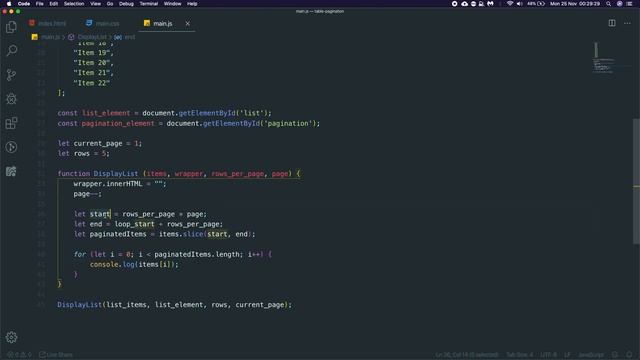Open the File menu
The image size is (640, 360).
point(40,4)
